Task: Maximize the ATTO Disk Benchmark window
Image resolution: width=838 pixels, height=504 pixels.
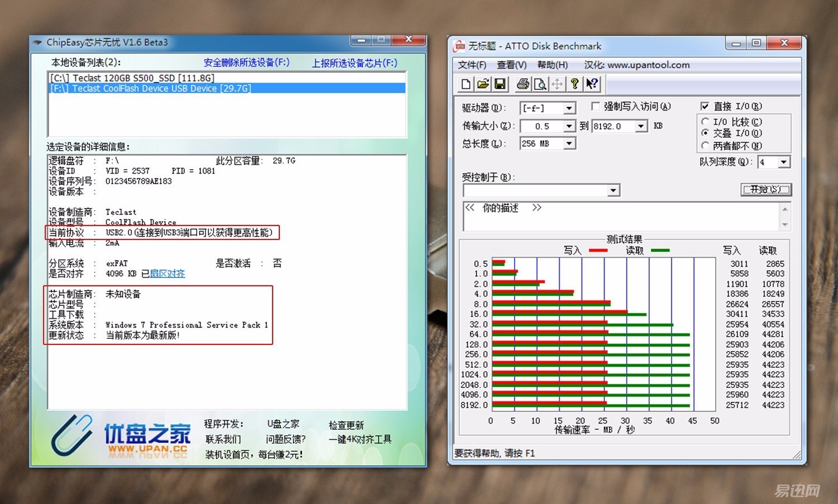Action: 756,43
